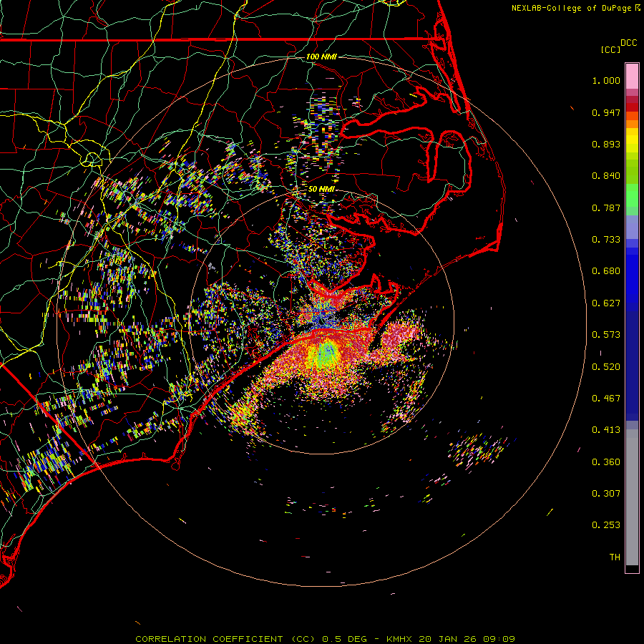This screenshot has height=644, width=644.
Task: Click the gray segment of the color bar
Action: 632,497
